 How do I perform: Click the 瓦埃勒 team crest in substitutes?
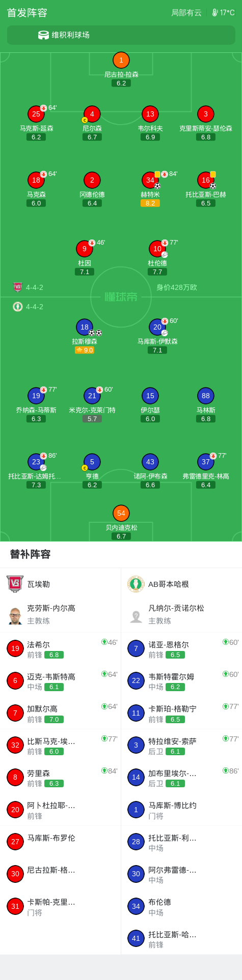click(x=15, y=584)
